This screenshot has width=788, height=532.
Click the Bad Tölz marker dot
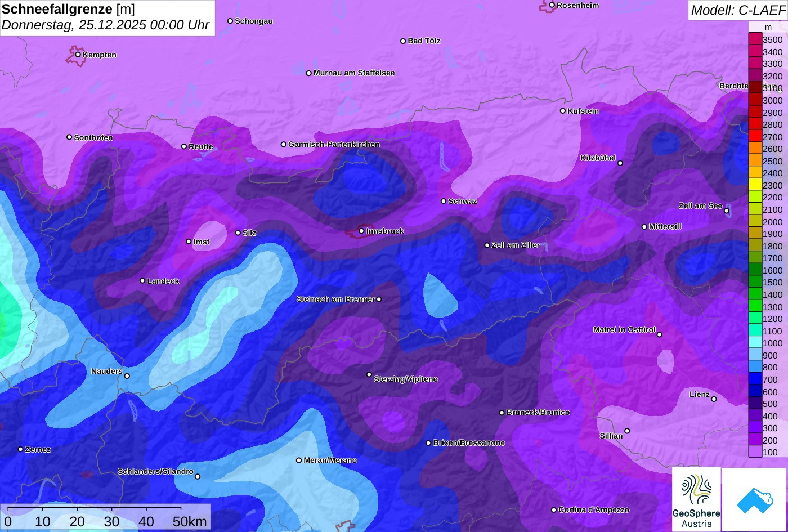pos(403,41)
